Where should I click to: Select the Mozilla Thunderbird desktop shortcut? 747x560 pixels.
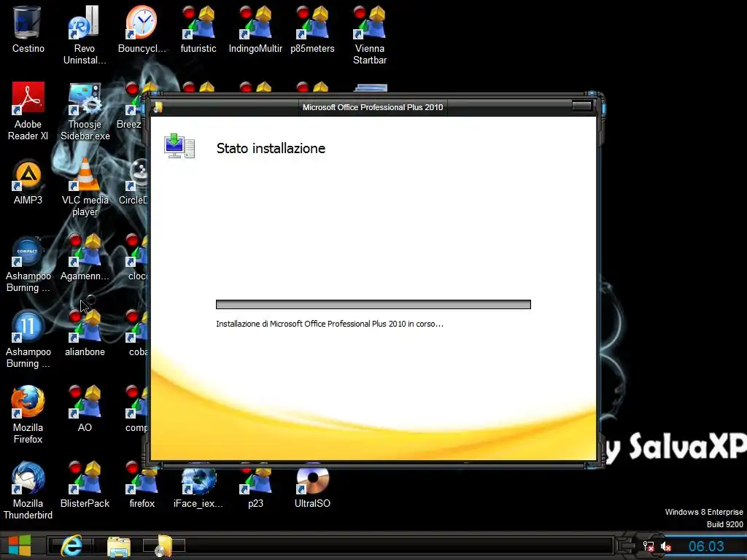(28, 491)
